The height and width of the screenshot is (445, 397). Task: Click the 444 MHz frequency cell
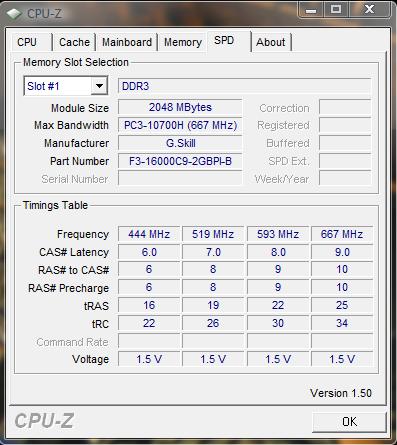(x=149, y=234)
